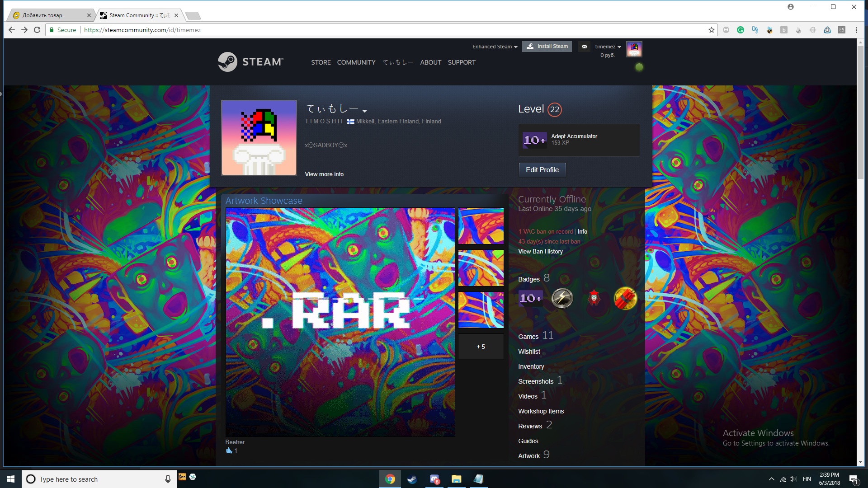Open Discord from the taskbar
The height and width of the screenshot is (488, 868).
click(x=434, y=479)
